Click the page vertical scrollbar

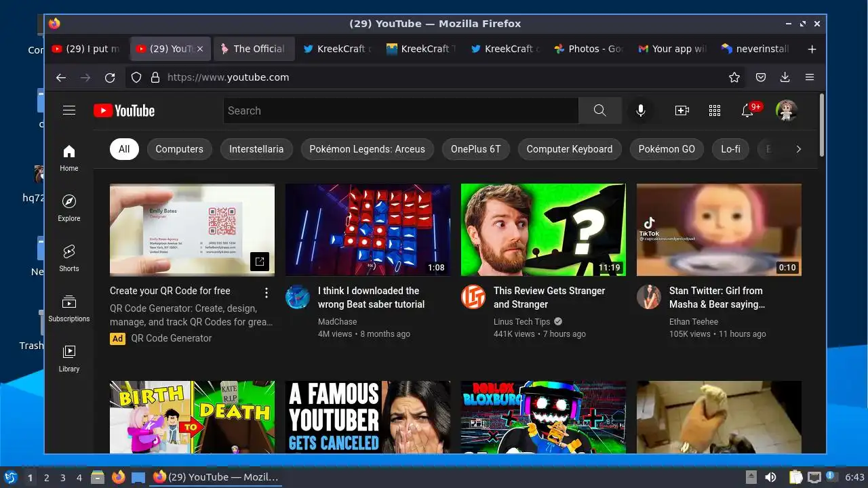pyautogui.click(x=822, y=125)
